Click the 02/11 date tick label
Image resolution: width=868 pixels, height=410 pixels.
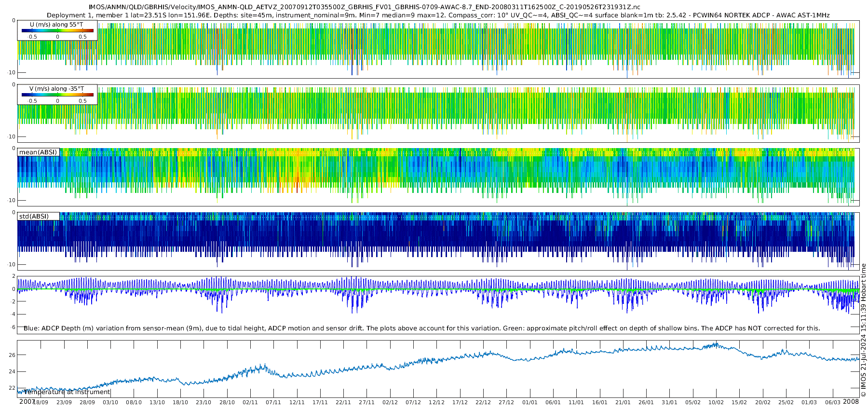tap(250, 402)
